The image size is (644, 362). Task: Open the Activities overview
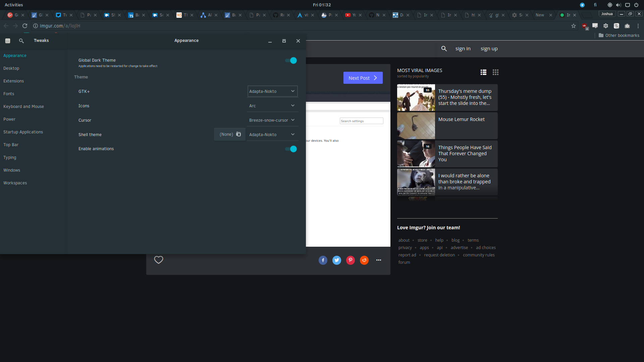(14, 5)
